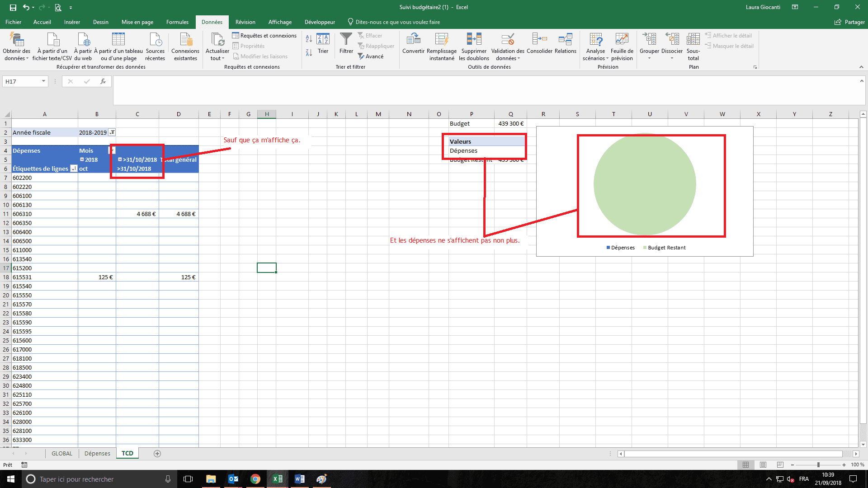Viewport: 868px width, 488px height.
Task: Open Word from the Windows taskbar
Action: [299, 479]
